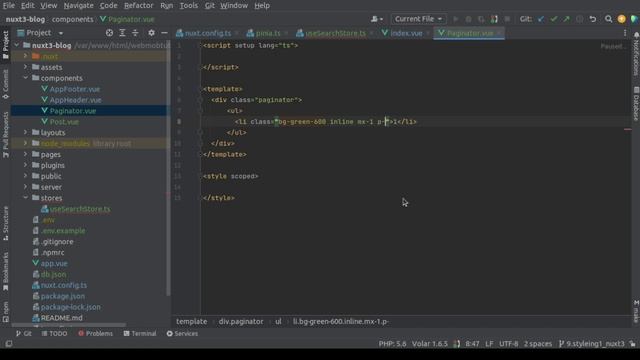Open the Edit menu

27,6
